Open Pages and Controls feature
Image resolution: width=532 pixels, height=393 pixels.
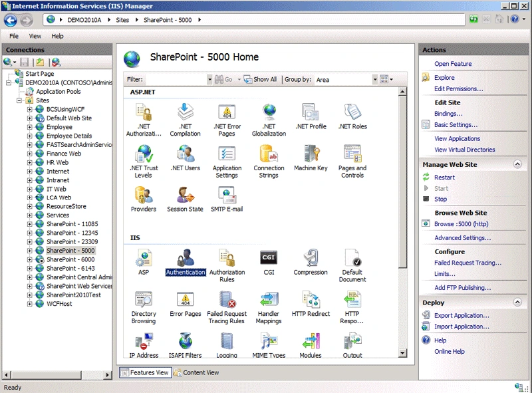(352, 161)
